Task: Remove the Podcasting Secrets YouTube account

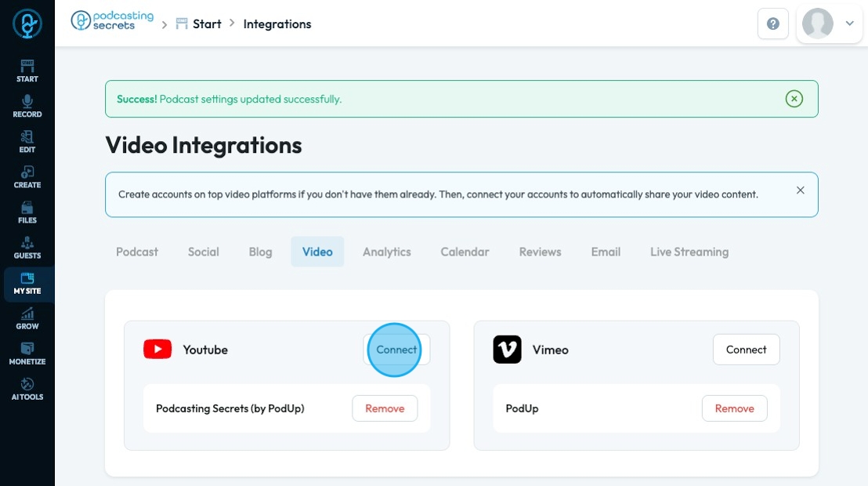Action: 385,408
